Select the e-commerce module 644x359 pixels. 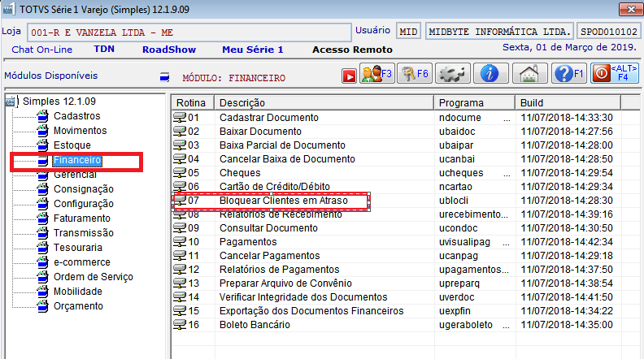click(82, 262)
